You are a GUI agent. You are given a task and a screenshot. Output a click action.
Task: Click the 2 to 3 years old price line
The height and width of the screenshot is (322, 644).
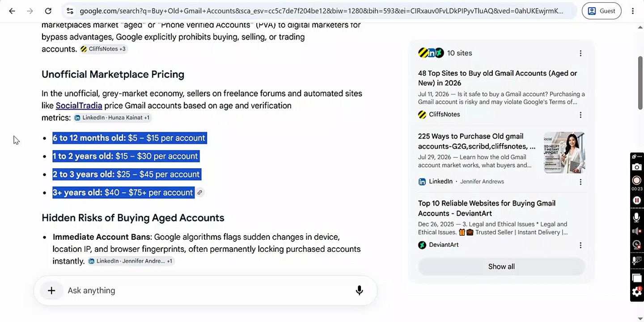click(126, 174)
